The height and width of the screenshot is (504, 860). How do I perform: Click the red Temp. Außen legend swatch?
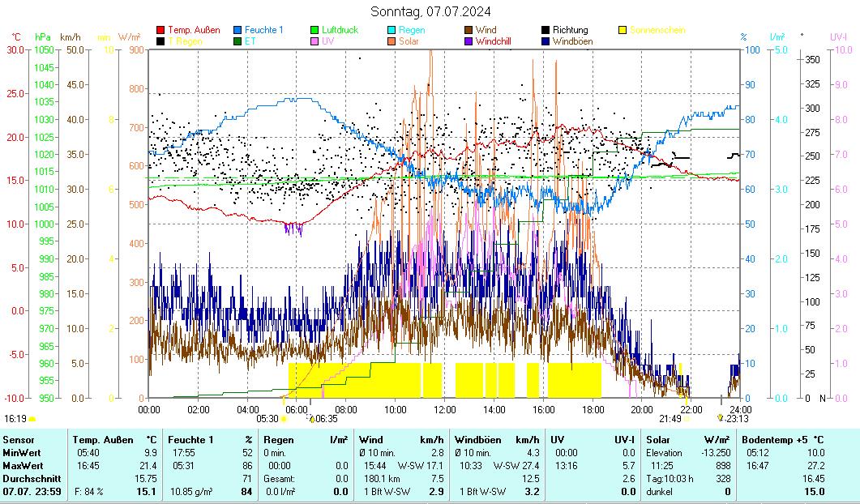(x=160, y=30)
